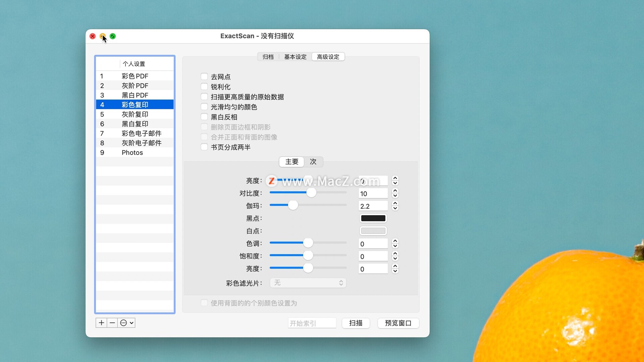Select the Photos profile
The width and height of the screenshot is (644, 362).
(x=135, y=153)
